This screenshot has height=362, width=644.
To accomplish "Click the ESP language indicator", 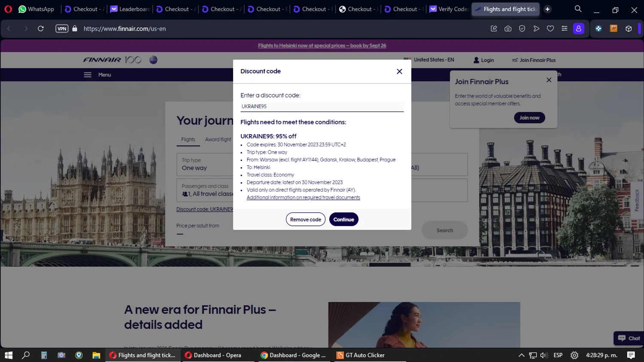I will point(558,355).
